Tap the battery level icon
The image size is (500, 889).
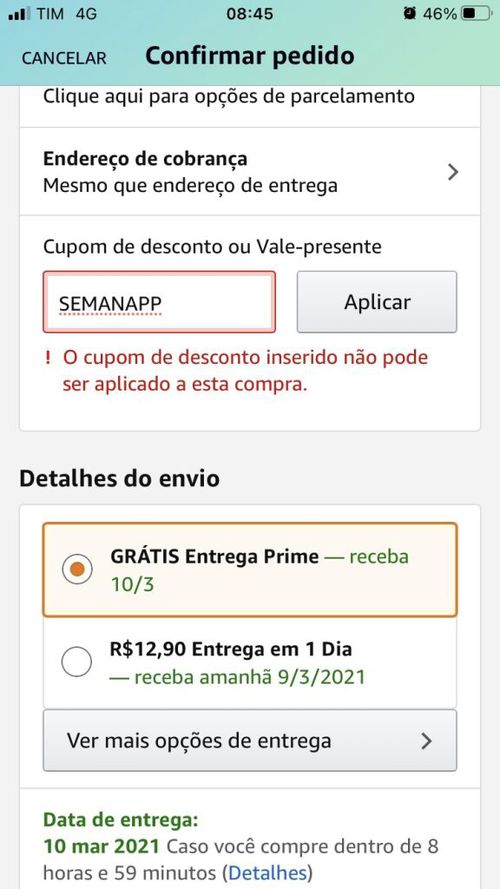[476, 14]
